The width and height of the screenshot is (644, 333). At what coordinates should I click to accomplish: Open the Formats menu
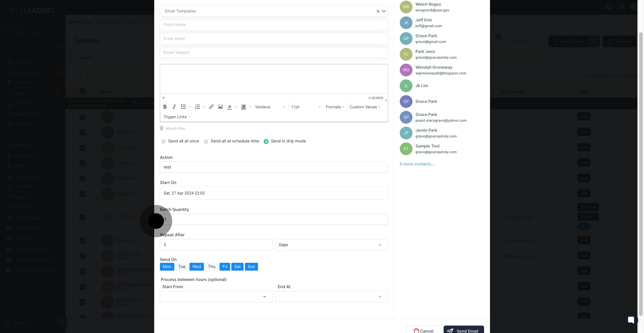click(x=335, y=107)
